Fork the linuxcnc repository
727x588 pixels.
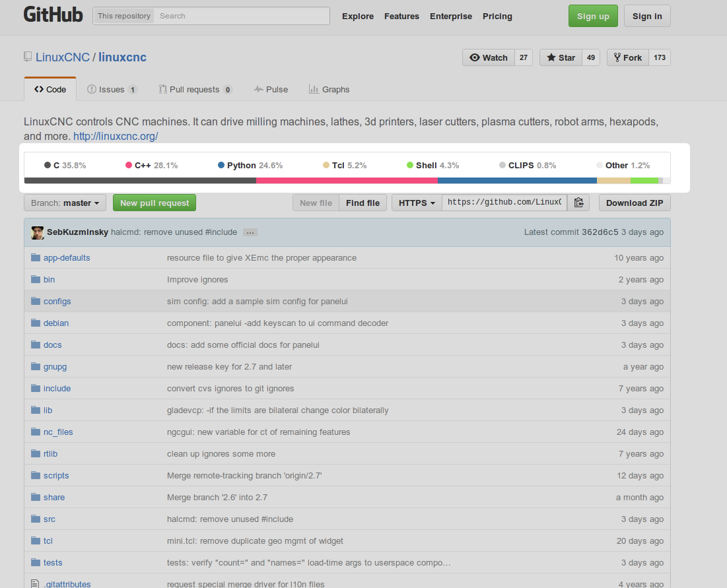pyautogui.click(x=628, y=57)
